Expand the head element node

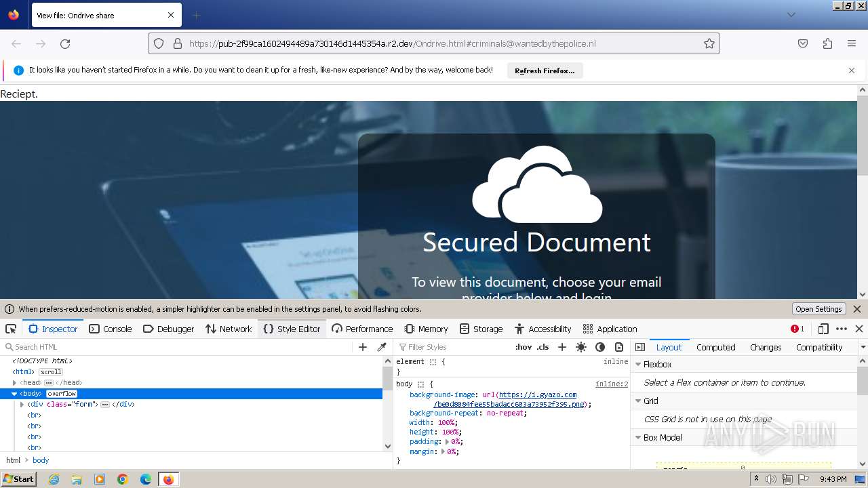14,383
